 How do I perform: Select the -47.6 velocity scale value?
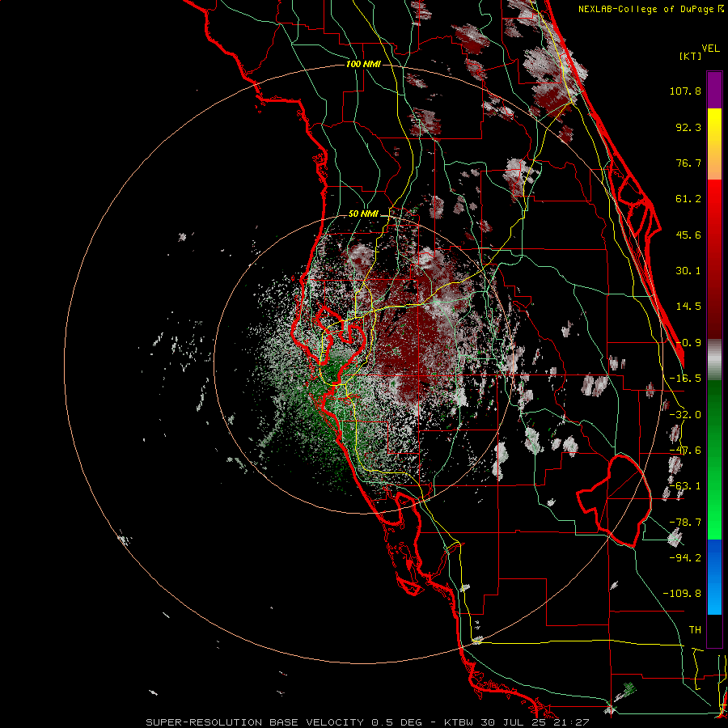pos(685,451)
